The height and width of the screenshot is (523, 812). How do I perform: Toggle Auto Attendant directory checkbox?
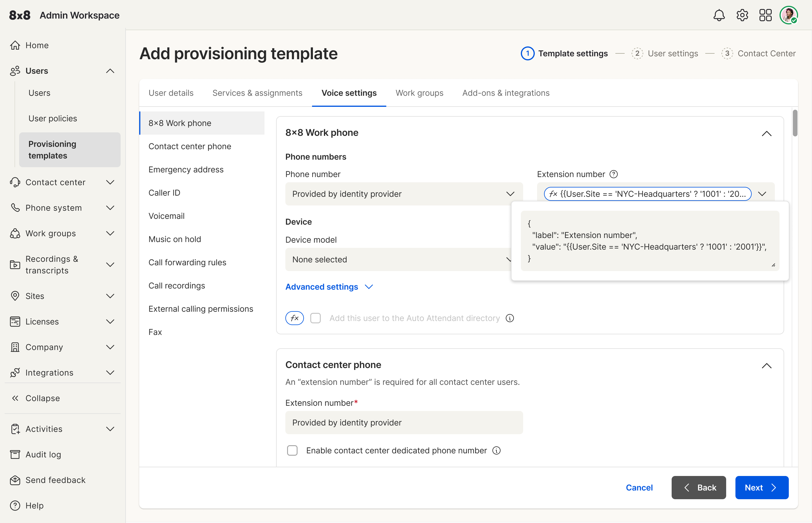[x=316, y=318]
